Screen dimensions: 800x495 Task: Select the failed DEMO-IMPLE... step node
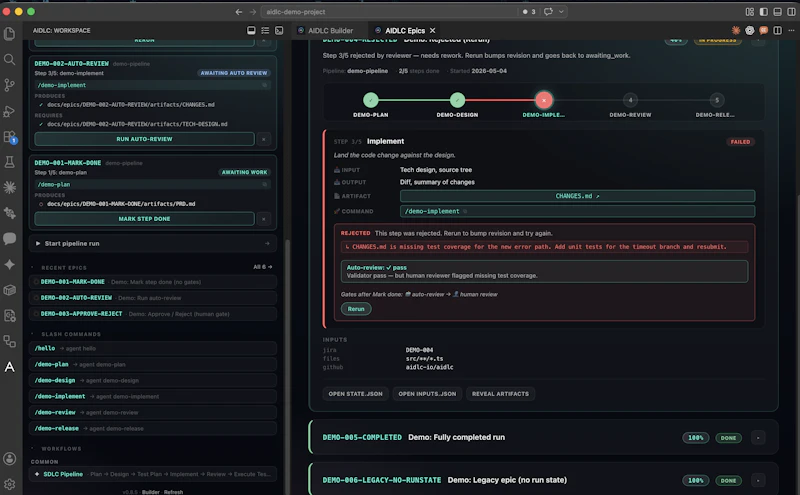tap(544, 100)
